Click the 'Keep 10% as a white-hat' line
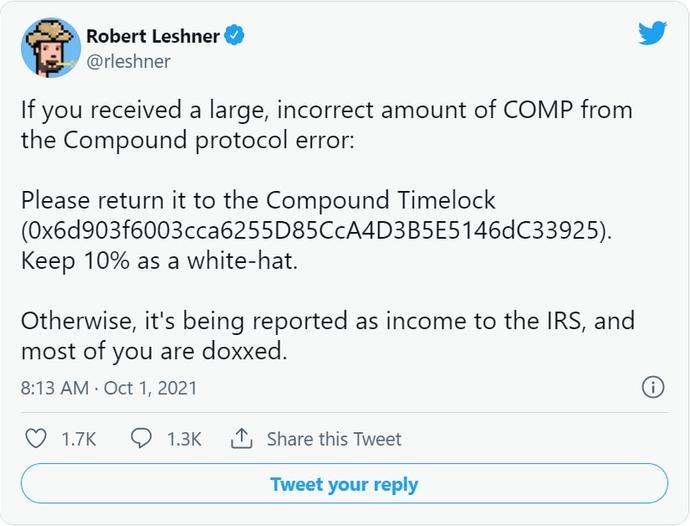690x526 pixels. (x=159, y=261)
